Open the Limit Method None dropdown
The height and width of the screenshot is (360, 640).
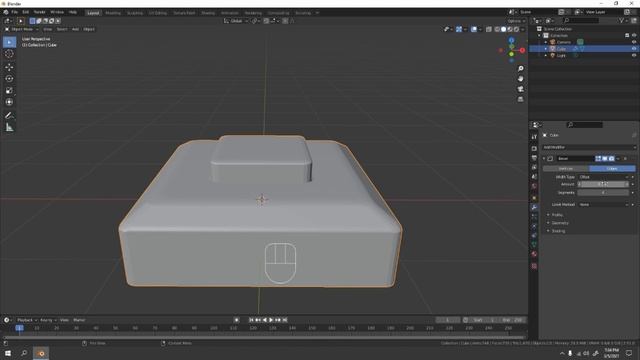click(604, 204)
